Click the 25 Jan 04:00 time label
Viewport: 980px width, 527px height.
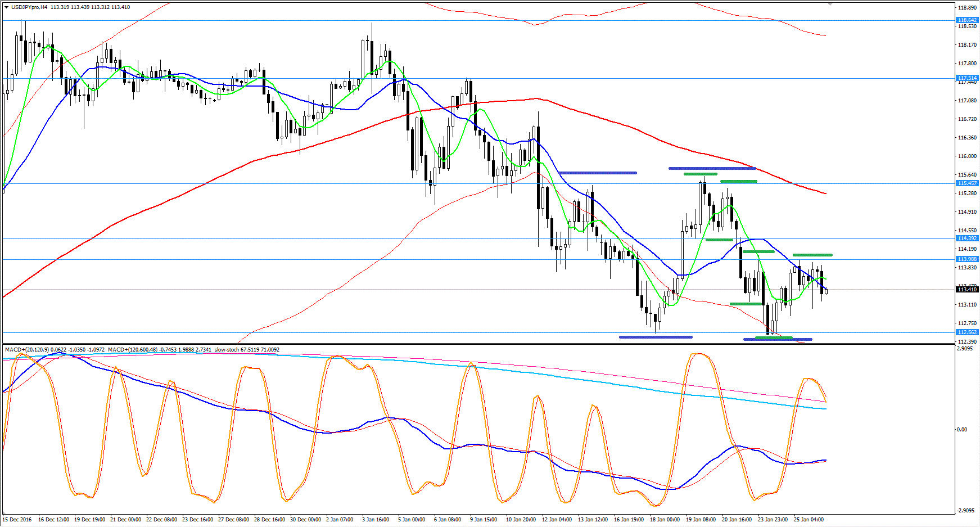pyautogui.click(x=809, y=519)
